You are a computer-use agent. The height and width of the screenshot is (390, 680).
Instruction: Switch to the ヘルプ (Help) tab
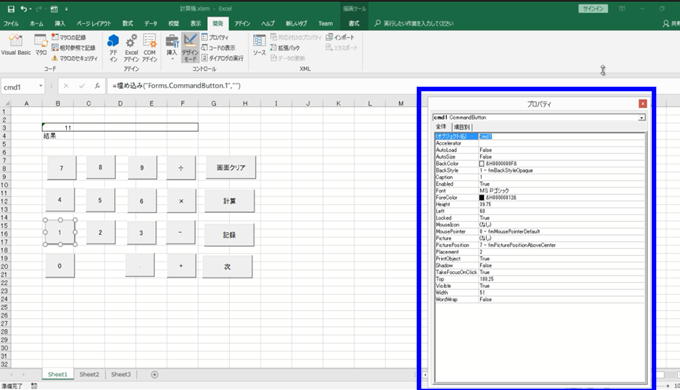pyautogui.click(x=268, y=23)
